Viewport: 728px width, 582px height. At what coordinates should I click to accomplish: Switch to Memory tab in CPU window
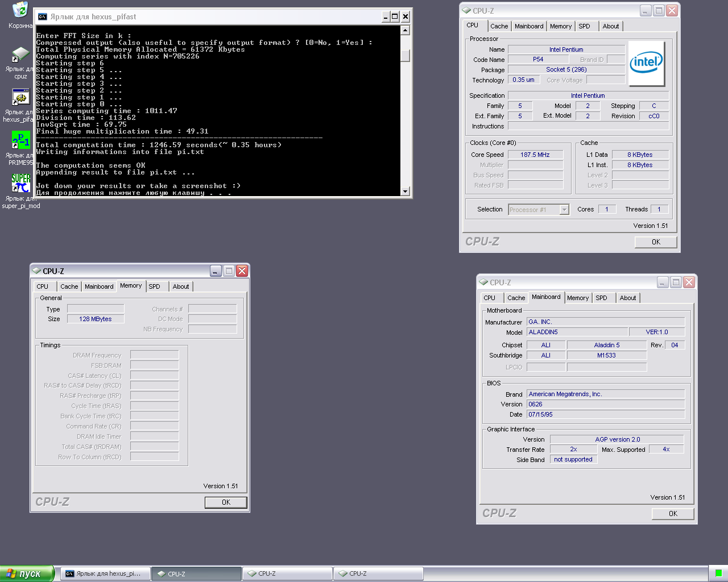[561, 26]
